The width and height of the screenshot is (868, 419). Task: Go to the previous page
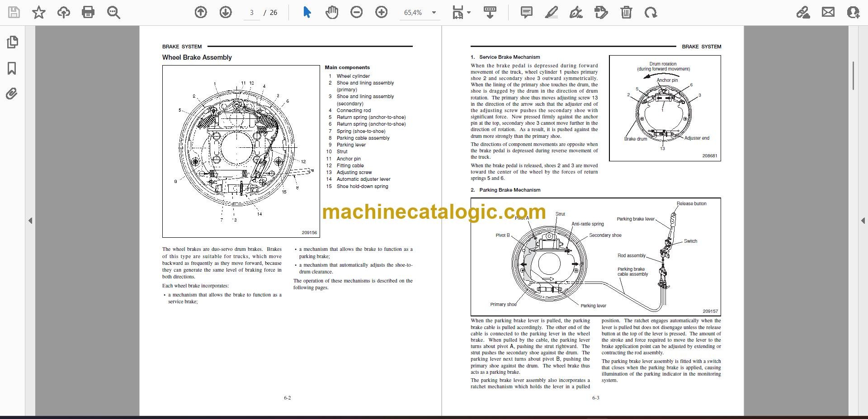pos(201,12)
